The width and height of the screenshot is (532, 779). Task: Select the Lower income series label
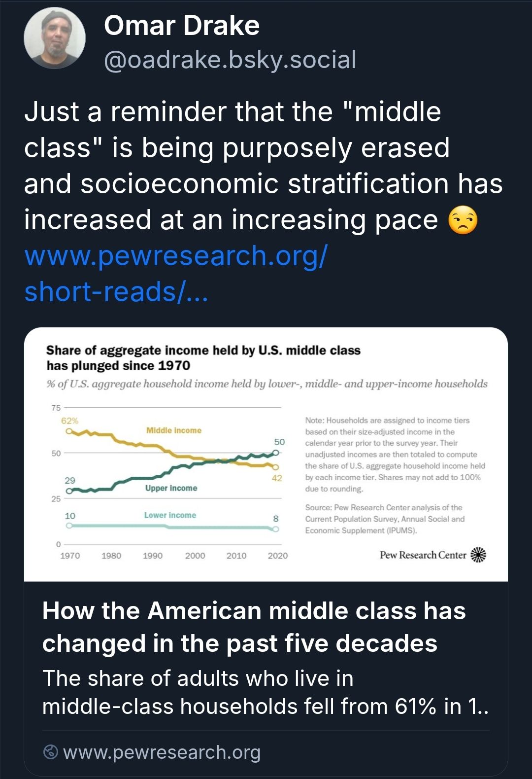point(171,515)
